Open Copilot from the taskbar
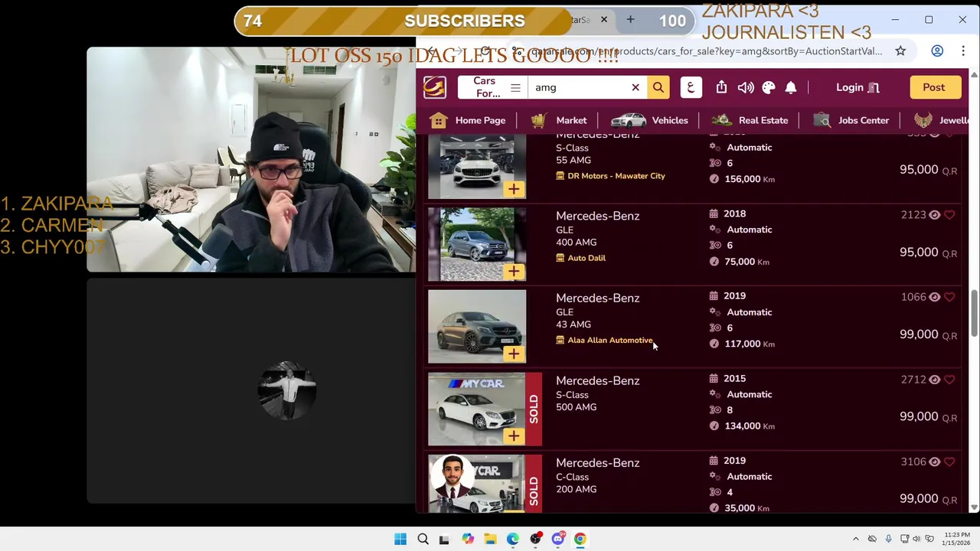This screenshot has width=980, height=551. tap(468, 539)
